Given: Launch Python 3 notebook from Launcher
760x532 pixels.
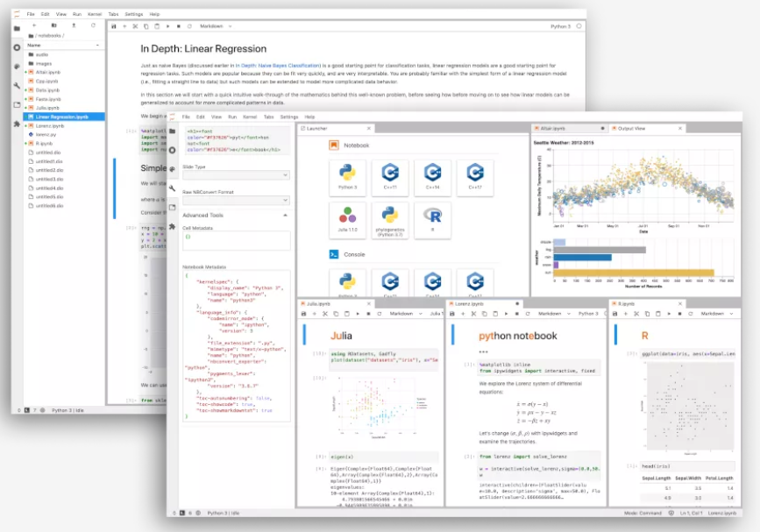Looking at the screenshot, I should tap(347, 177).
